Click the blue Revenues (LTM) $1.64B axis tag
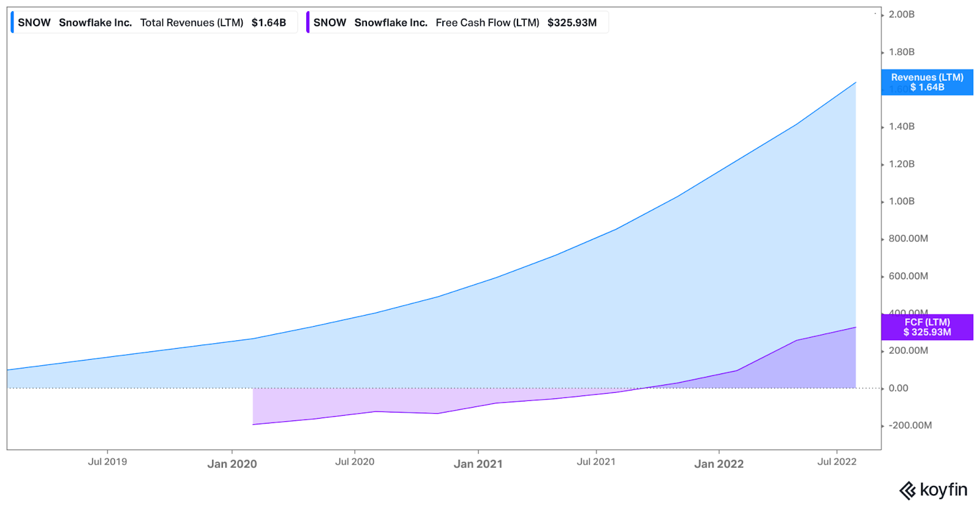 point(927,82)
